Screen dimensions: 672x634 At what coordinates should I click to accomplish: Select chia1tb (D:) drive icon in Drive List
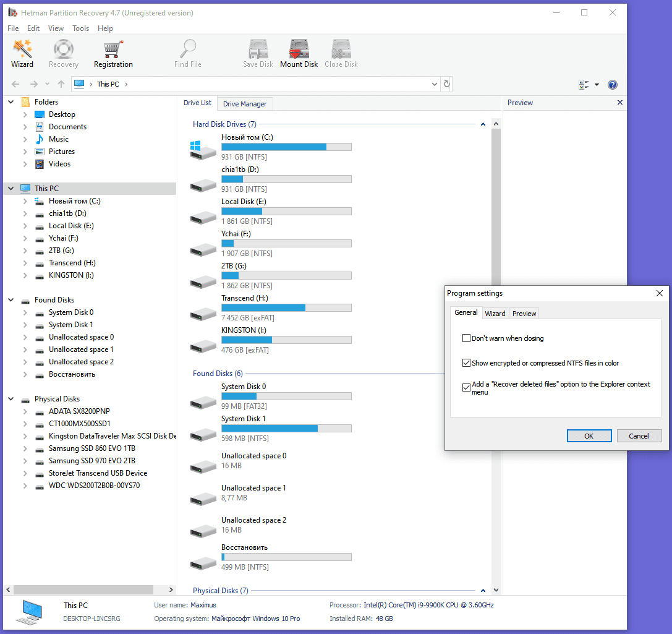click(203, 185)
